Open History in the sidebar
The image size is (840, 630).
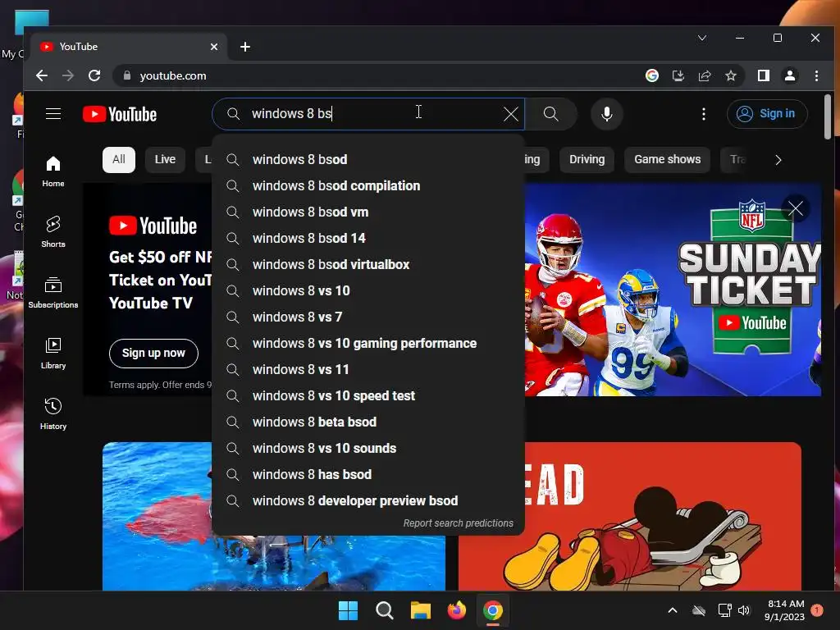click(53, 414)
